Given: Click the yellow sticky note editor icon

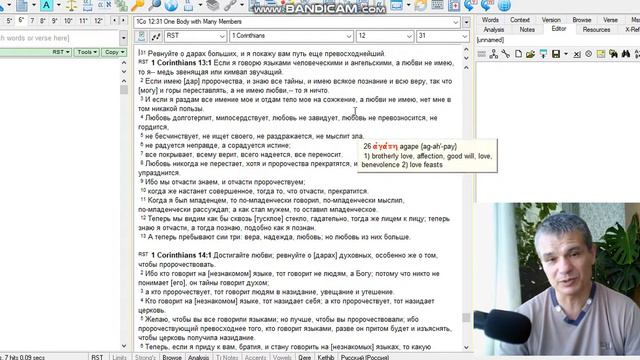Looking at the screenshot, I should click(601, 54).
